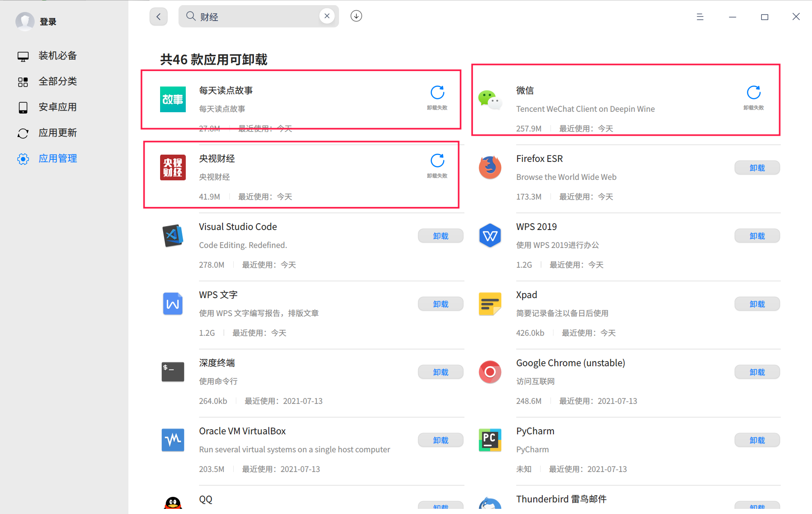Screen dimensions: 812x514
Task: Focus the search box containing 财经
Action: [x=258, y=16]
